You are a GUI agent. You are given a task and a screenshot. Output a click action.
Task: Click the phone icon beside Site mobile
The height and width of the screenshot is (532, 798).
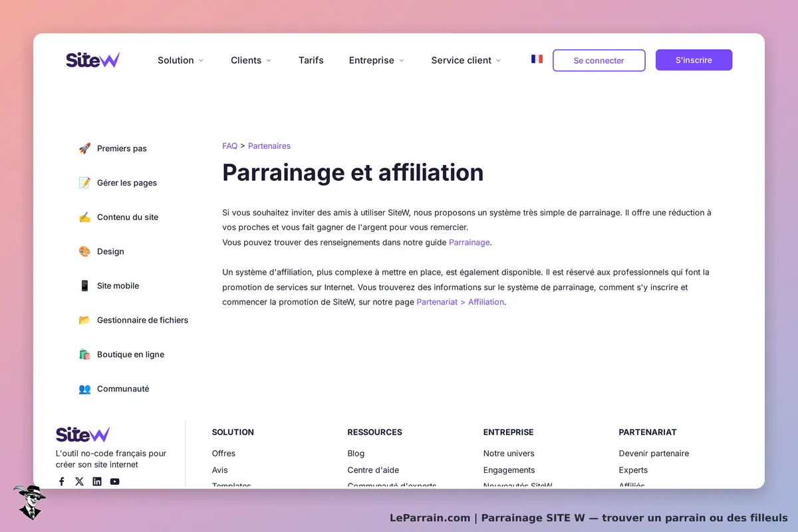pyautogui.click(x=84, y=286)
